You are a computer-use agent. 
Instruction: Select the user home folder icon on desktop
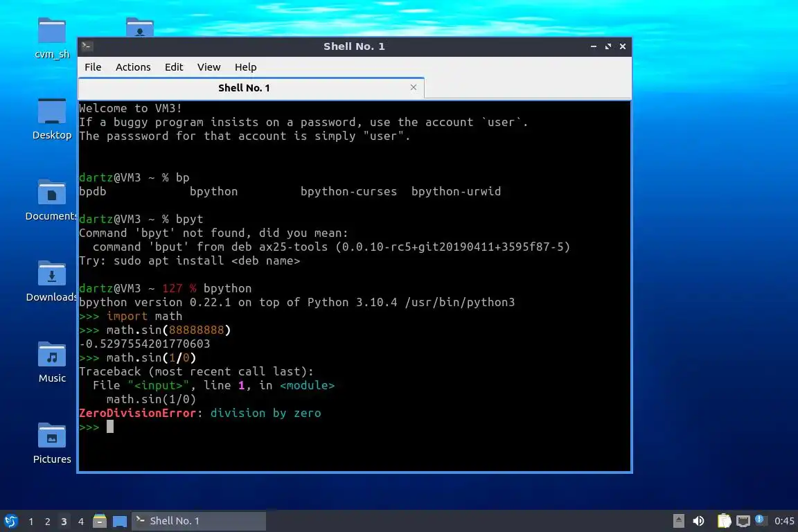(x=139, y=27)
